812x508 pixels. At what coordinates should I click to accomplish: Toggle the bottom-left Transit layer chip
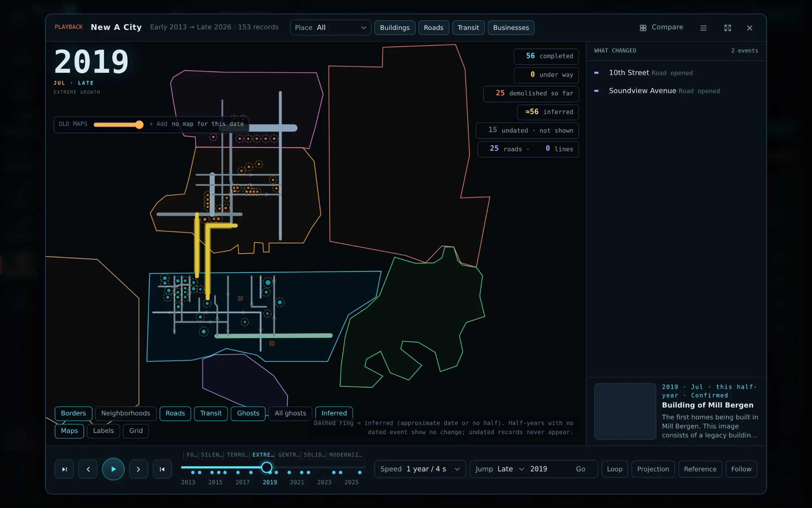(x=211, y=413)
